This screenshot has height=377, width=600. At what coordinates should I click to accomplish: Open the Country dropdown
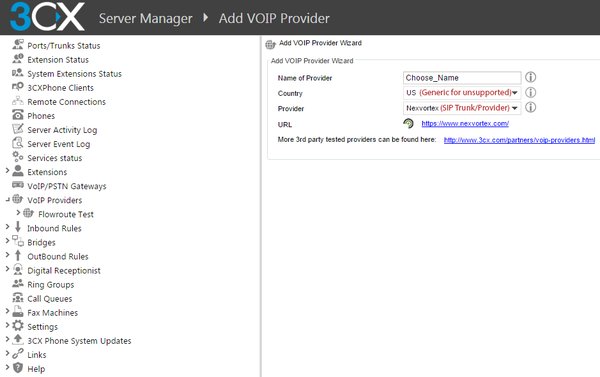462,93
